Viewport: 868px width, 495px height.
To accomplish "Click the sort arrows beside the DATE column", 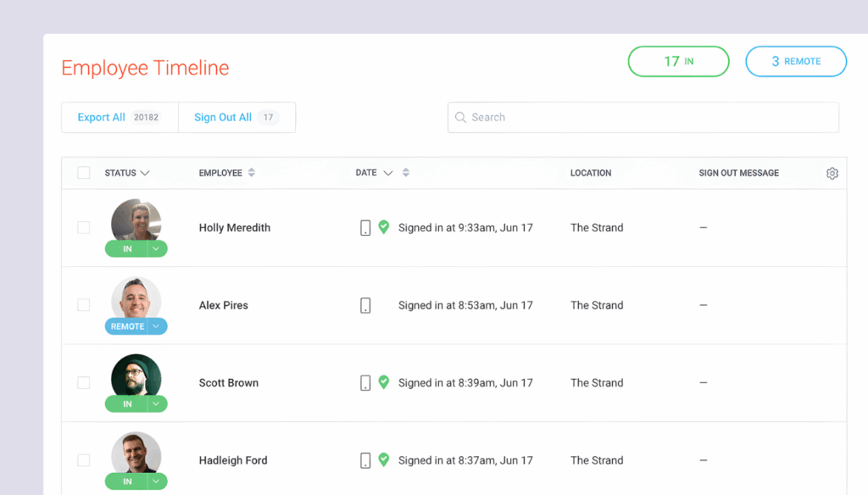I will tap(405, 172).
